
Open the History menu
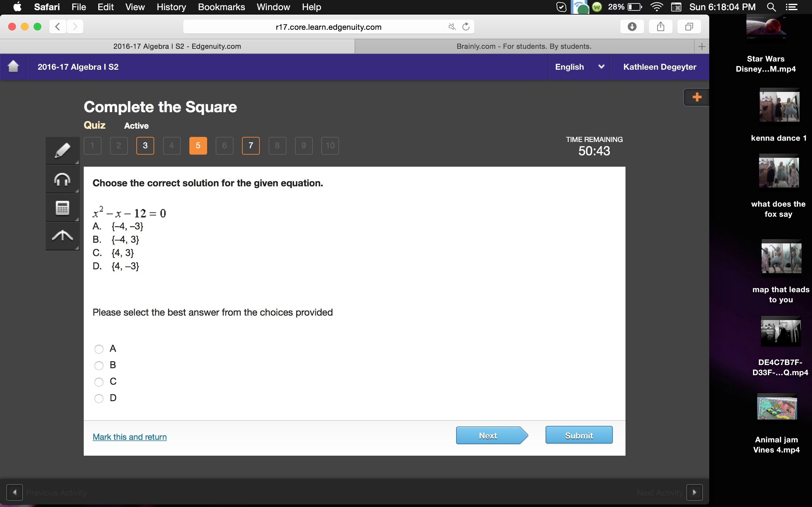(x=171, y=7)
